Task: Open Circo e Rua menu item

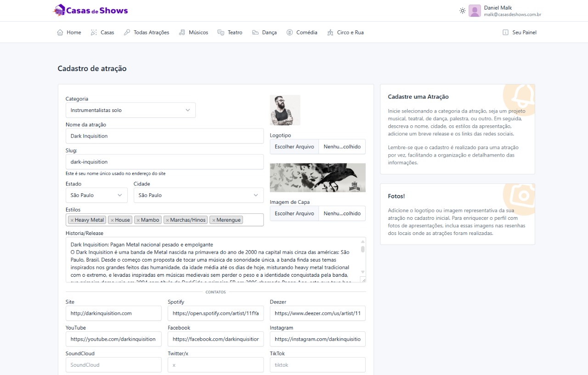Action: (x=345, y=32)
